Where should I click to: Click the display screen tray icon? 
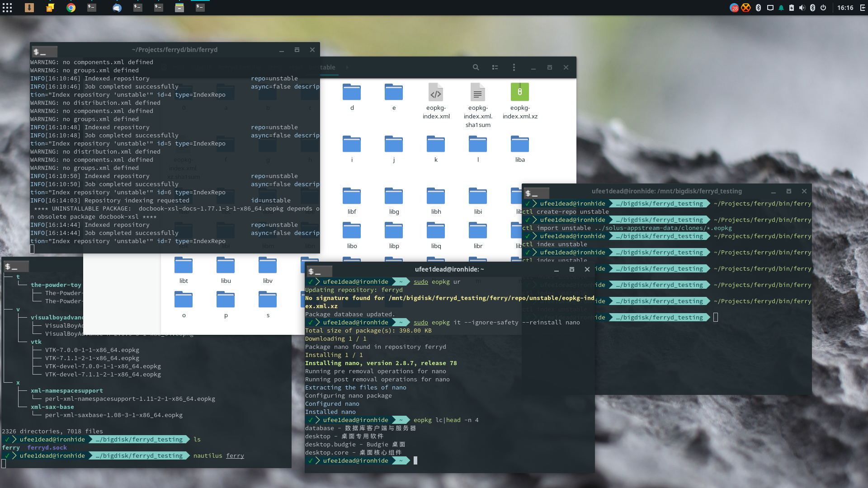(x=770, y=8)
